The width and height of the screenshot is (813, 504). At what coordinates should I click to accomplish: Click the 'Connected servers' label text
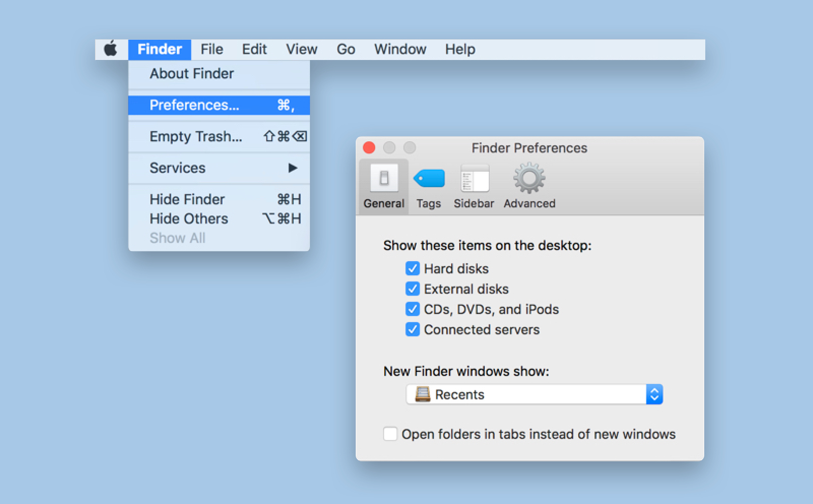[482, 330]
